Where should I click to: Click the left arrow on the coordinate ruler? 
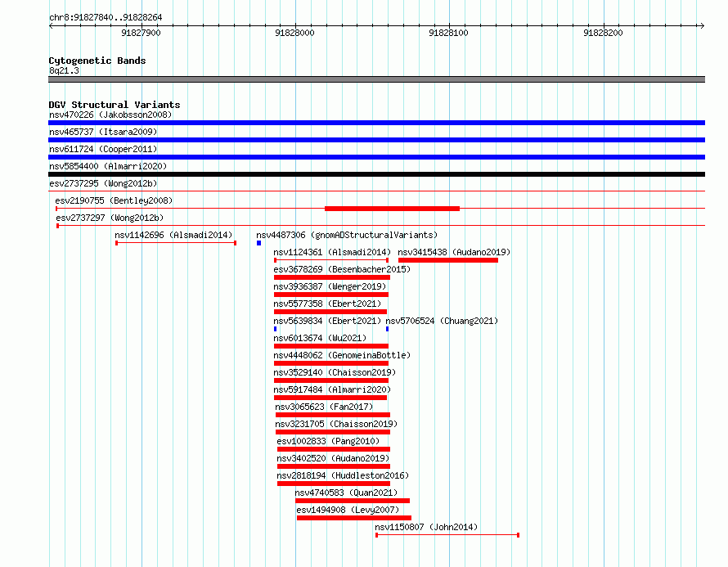coord(52,25)
